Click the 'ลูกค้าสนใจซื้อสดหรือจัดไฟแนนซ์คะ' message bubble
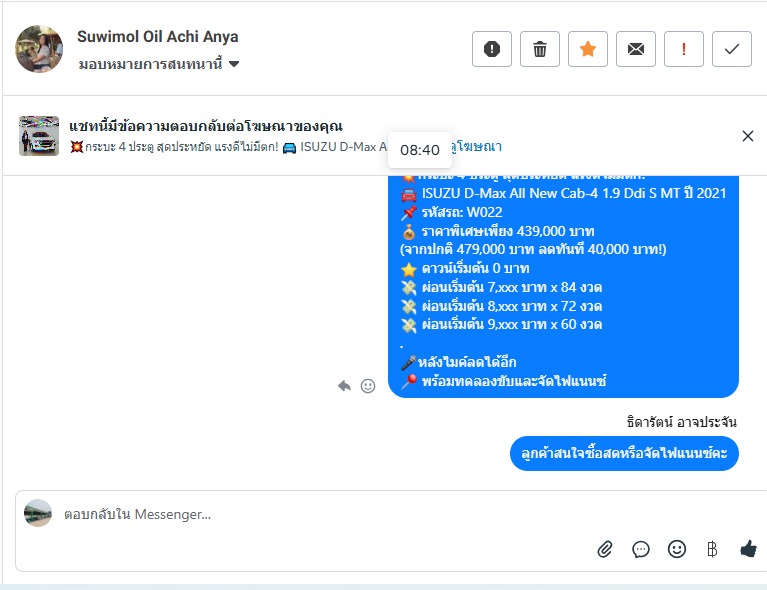Viewport: 767px width, 590px height. point(624,454)
